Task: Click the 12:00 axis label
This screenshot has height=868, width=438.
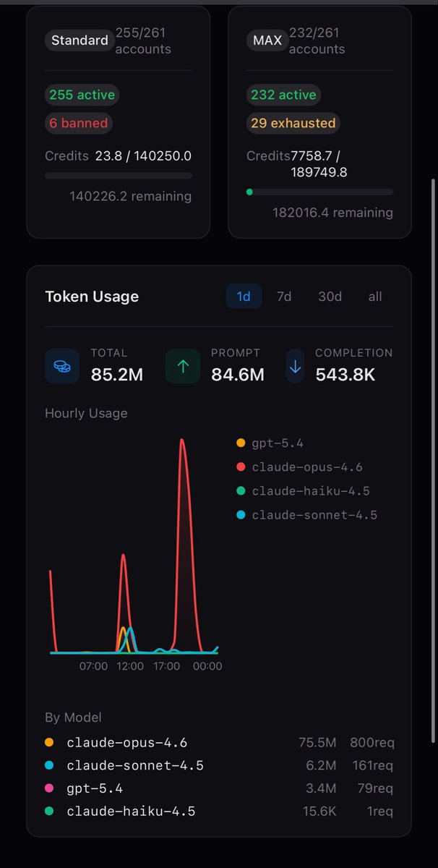Action: tap(130, 666)
